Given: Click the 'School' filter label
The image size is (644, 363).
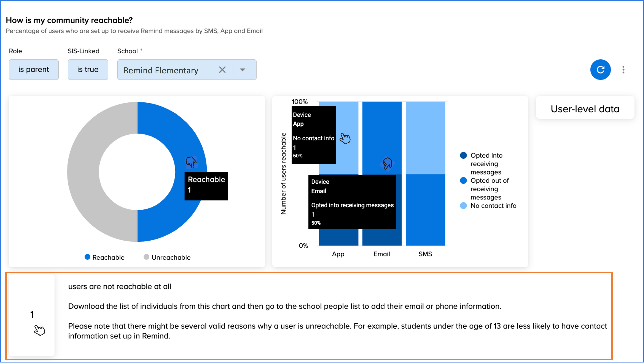Looking at the screenshot, I should pyautogui.click(x=128, y=51).
